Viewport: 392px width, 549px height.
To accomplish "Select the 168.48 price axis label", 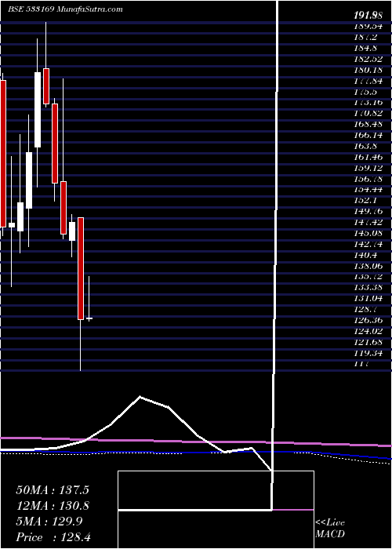I will pyautogui.click(x=368, y=124).
